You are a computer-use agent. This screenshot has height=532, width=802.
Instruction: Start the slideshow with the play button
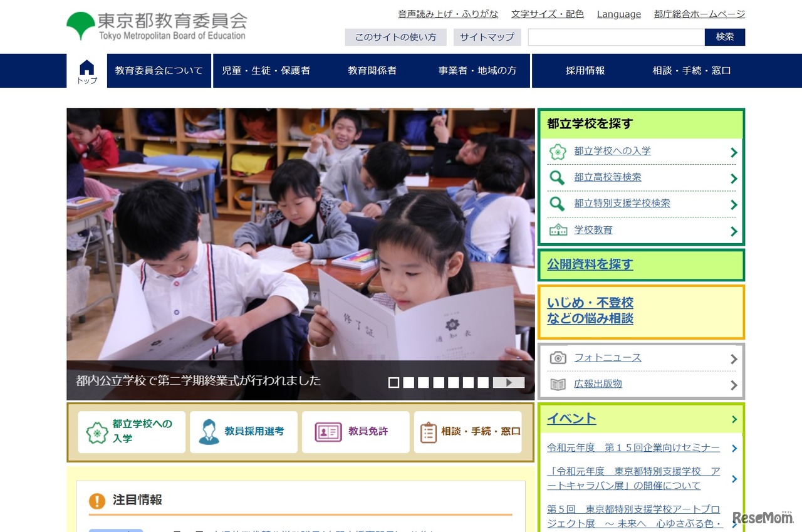click(x=509, y=382)
